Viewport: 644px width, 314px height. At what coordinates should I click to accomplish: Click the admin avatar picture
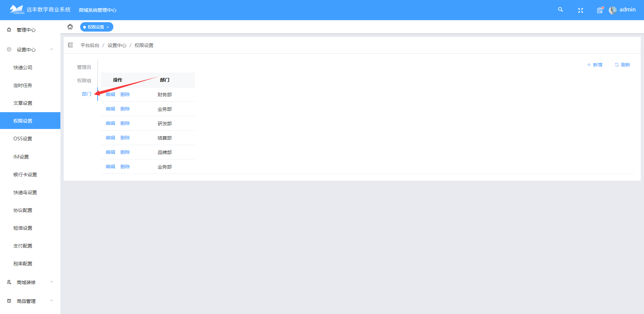612,10
